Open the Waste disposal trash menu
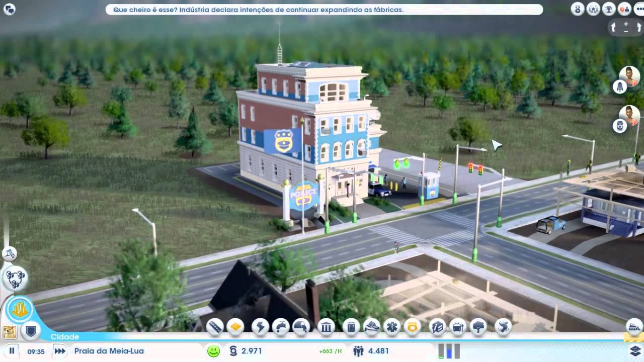Viewport: 644px width, 362px height. coord(352,327)
